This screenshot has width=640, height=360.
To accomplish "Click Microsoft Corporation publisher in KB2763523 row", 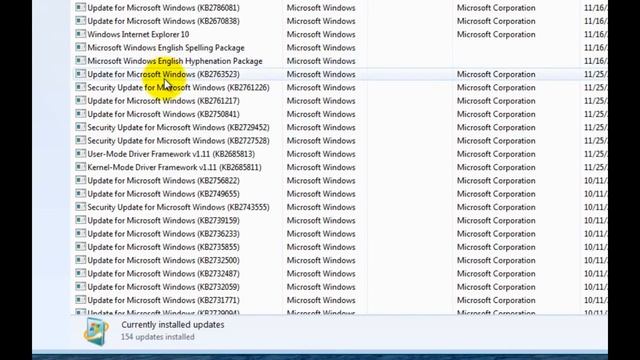I will click(496, 74).
